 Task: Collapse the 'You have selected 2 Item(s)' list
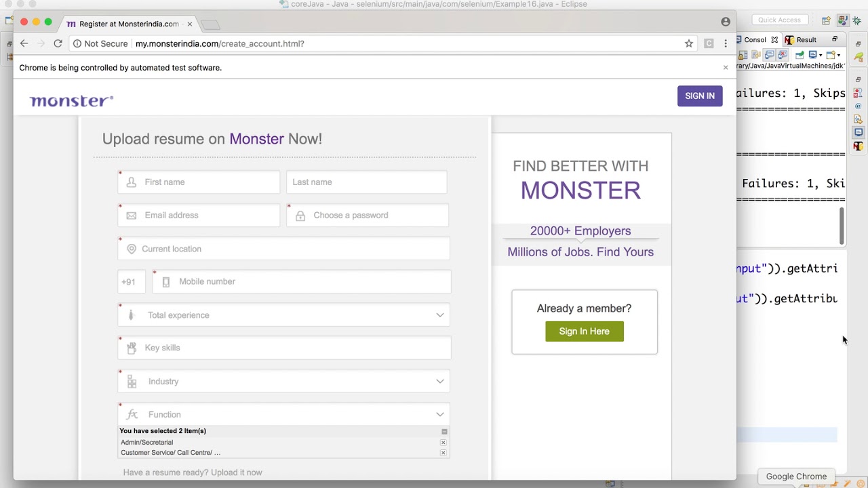pos(444,432)
